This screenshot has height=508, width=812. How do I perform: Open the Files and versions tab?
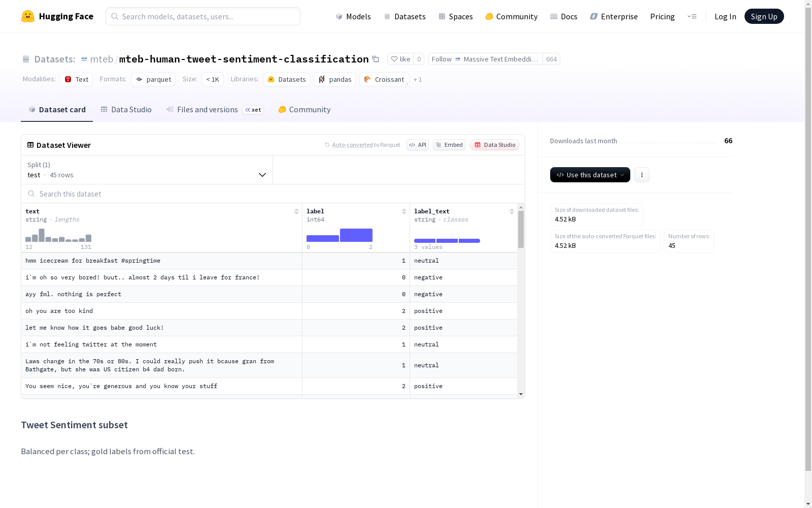click(x=215, y=110)
